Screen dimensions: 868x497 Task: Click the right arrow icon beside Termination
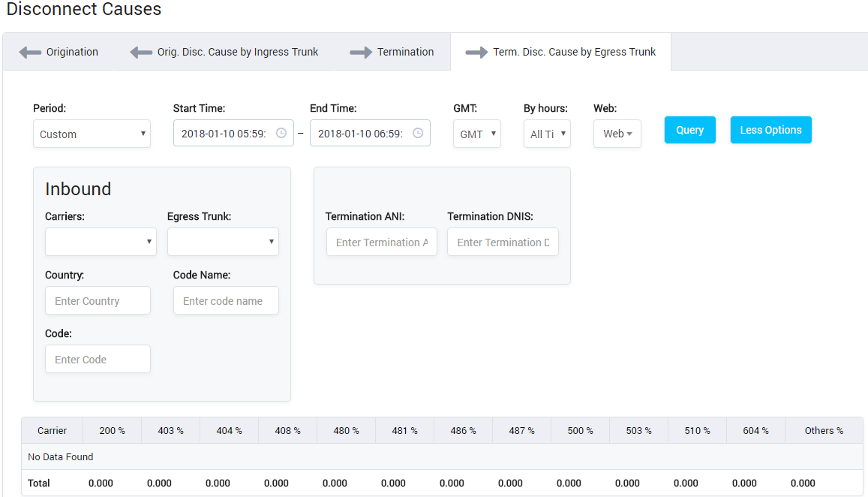361,53
